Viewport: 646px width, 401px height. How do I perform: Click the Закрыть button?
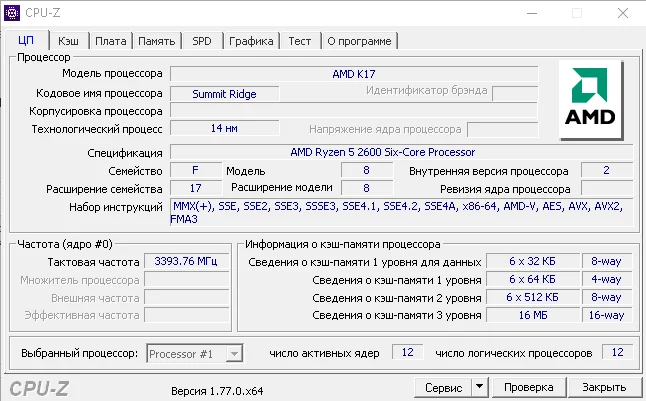pos(604,387)
